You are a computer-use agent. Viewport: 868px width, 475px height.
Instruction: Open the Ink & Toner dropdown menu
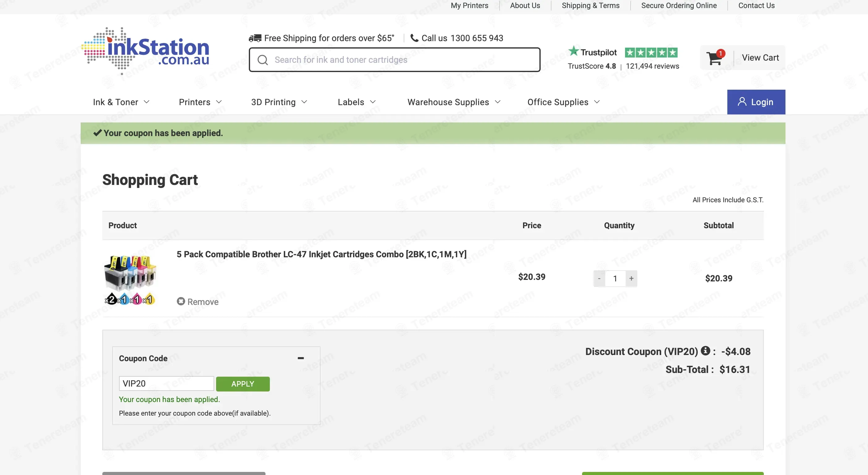tap(121, 102)
